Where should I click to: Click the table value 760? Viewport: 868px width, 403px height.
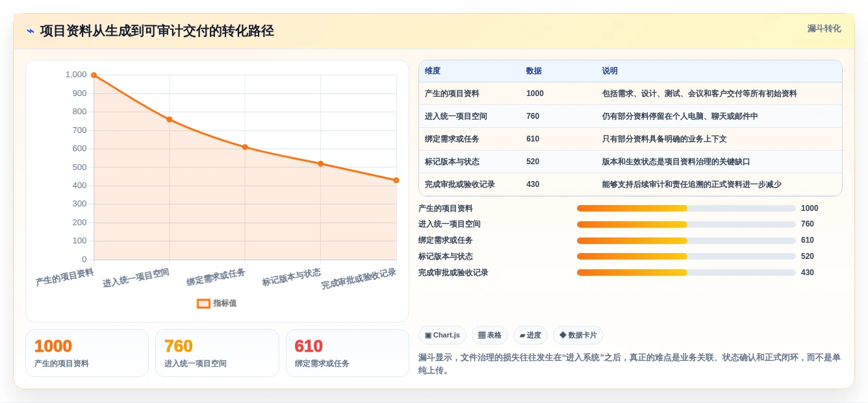click(533, 116)
